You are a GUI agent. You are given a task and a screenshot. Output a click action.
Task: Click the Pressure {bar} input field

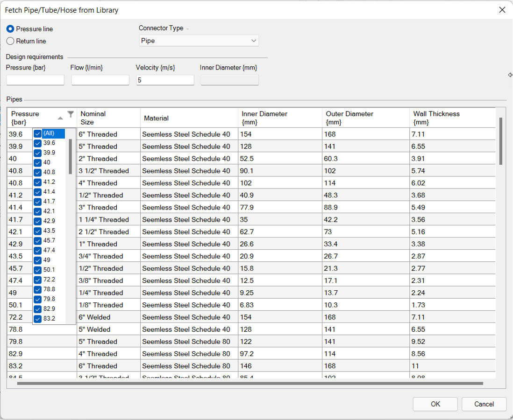tap(36, 80)
